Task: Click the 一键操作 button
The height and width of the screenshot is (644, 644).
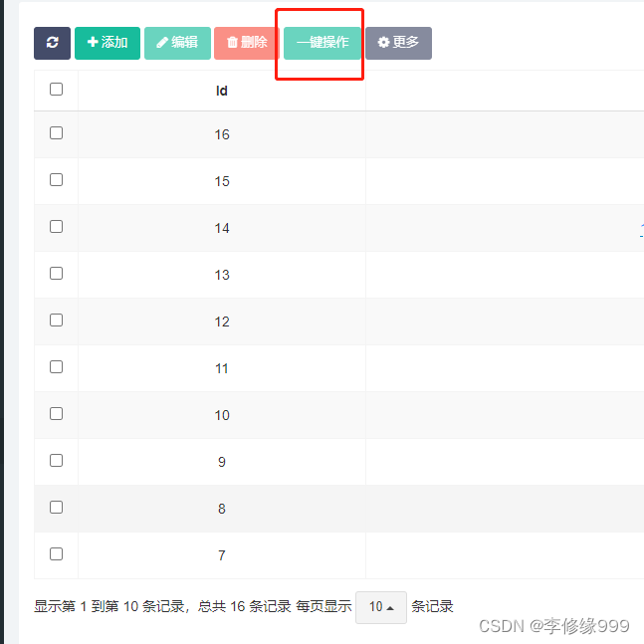Action: (x=322, y=43)
